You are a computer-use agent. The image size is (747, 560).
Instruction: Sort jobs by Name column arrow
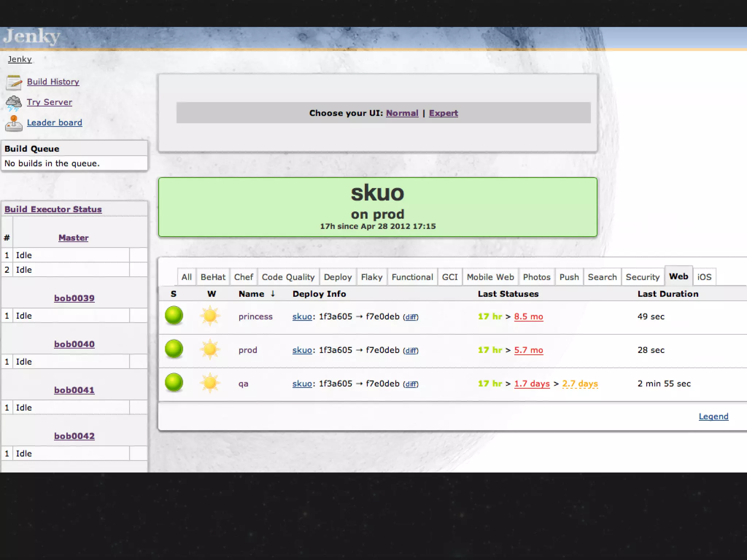pyautogui.click(x=272, y=294)
